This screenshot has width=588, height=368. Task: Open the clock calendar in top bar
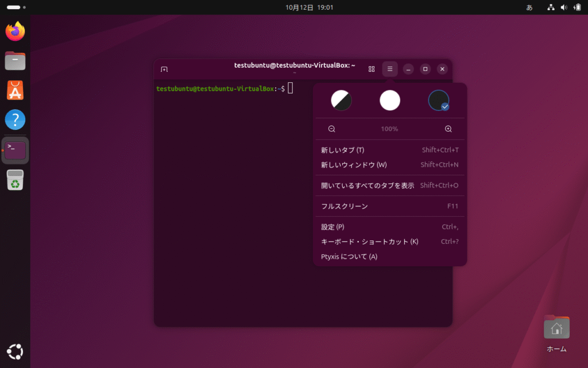click(x=309, y=7)
